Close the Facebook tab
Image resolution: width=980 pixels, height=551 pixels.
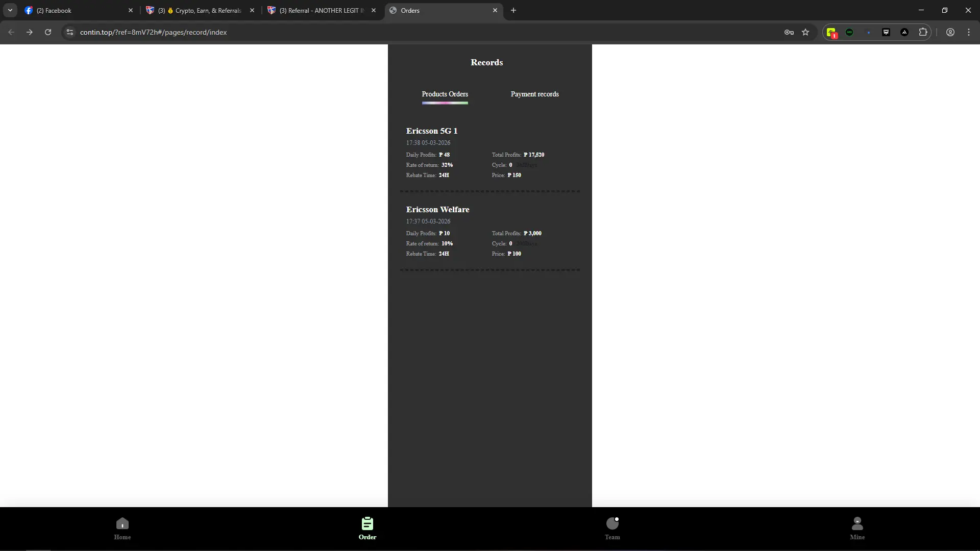point(131,10)
